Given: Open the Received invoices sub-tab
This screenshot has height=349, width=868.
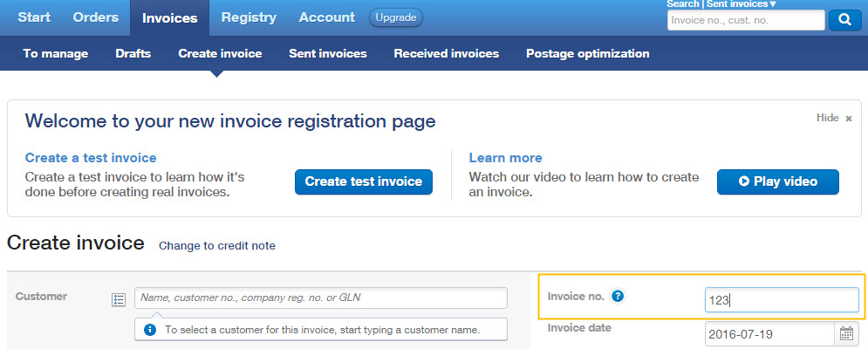Looking at the screenshot, I should 446,54.
